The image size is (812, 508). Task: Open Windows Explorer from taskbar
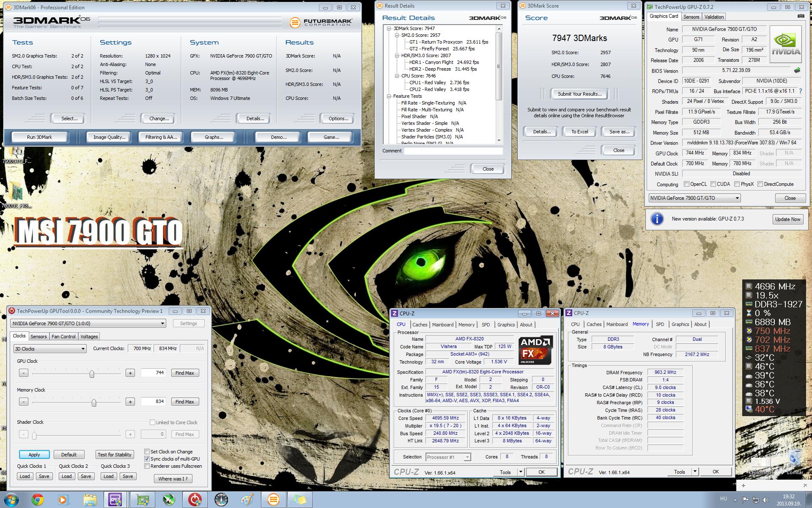[90, 500]
